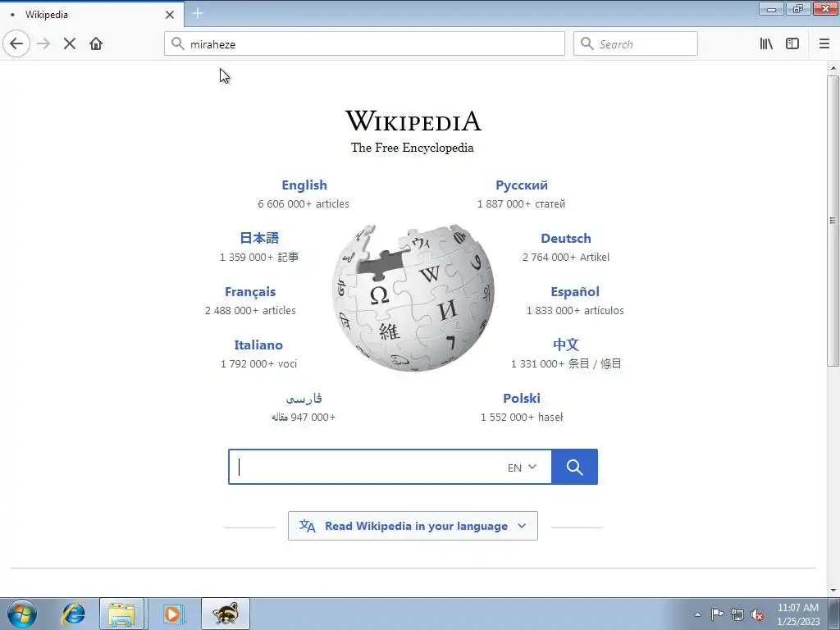Click the muted volume tray icon
The image size is (840, 630).
757,614
